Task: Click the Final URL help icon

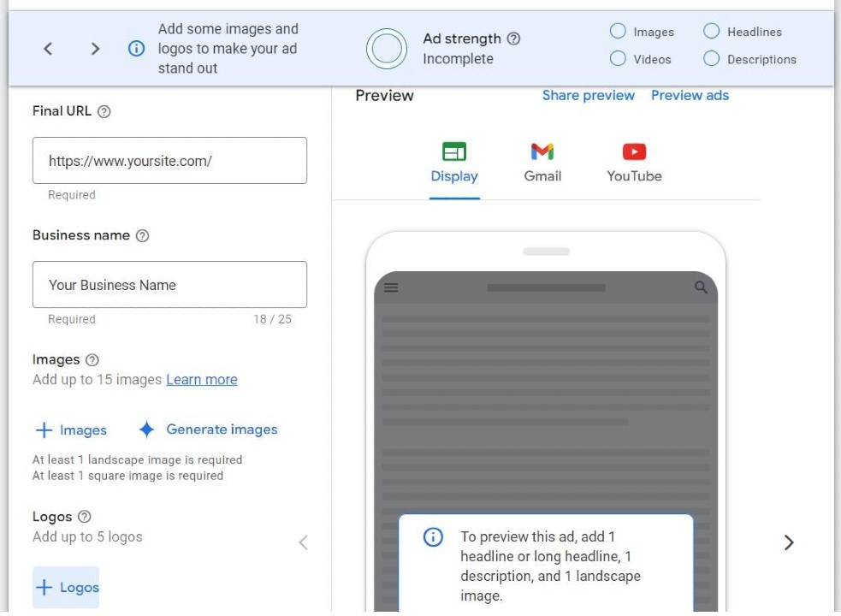Action: [x=104, y=111]
